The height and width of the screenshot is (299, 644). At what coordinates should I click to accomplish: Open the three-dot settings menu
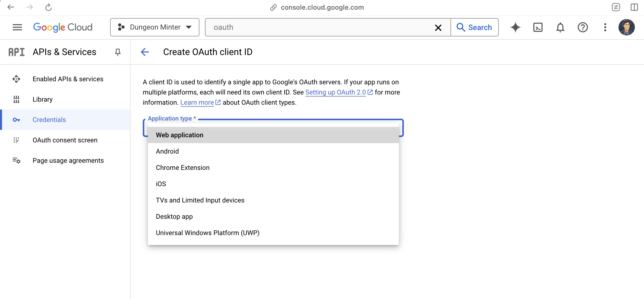[605, 27]
